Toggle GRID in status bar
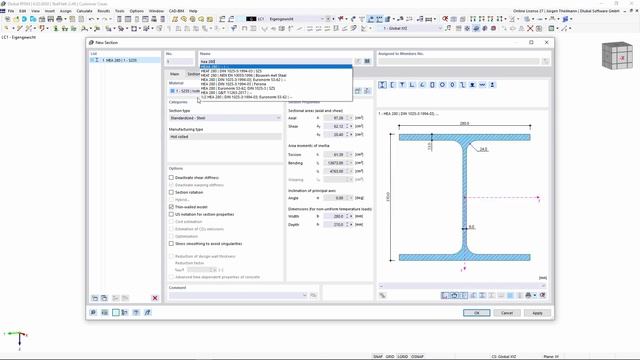 [390, 357]
